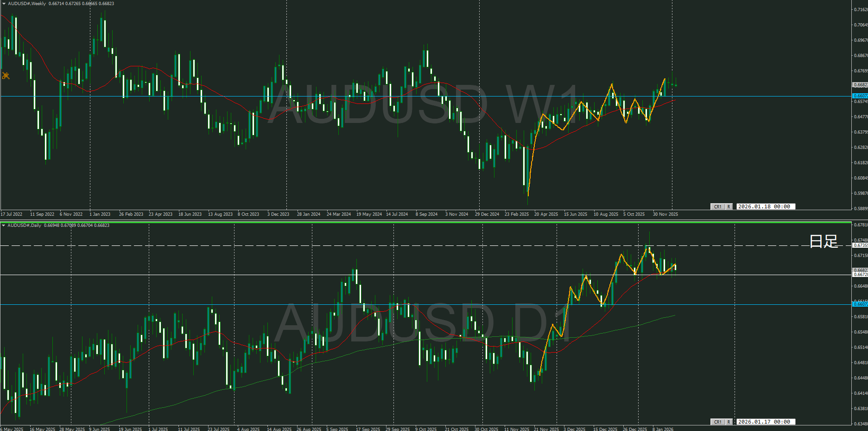Screen dimensions: 868x431
Task: Select the blue price label on weekly price axis
Action: (860, 96)
